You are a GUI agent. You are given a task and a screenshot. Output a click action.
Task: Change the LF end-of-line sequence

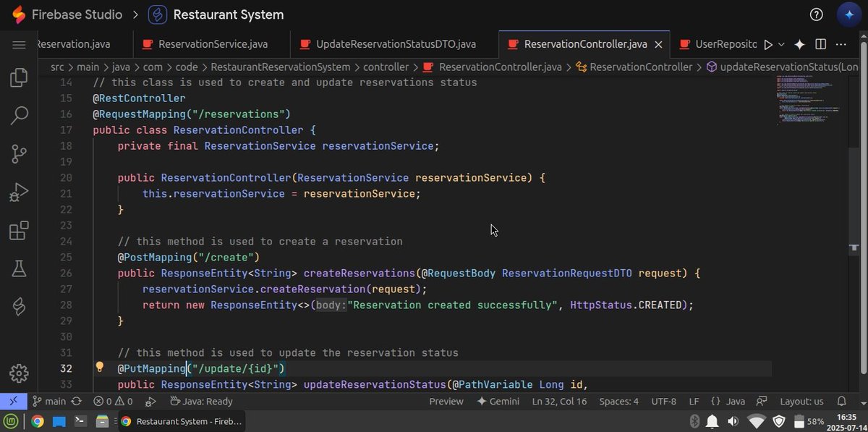(694, 401)
